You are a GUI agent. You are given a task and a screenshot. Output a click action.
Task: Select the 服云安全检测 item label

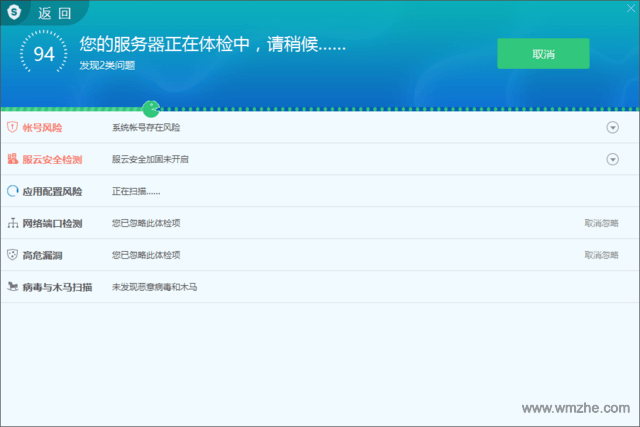(x=52, y=160)
